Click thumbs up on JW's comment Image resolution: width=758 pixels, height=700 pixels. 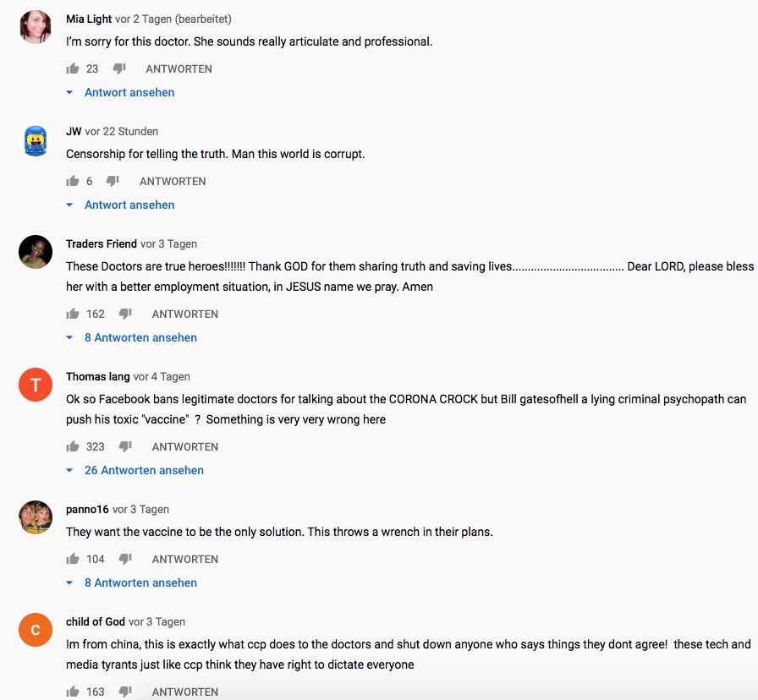pos(73,181)
